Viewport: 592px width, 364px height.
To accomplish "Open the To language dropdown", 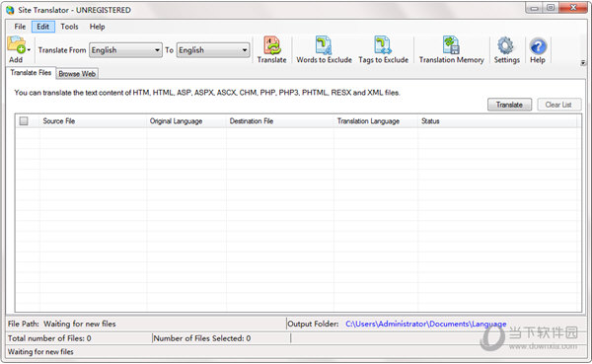I will point(213,50).
